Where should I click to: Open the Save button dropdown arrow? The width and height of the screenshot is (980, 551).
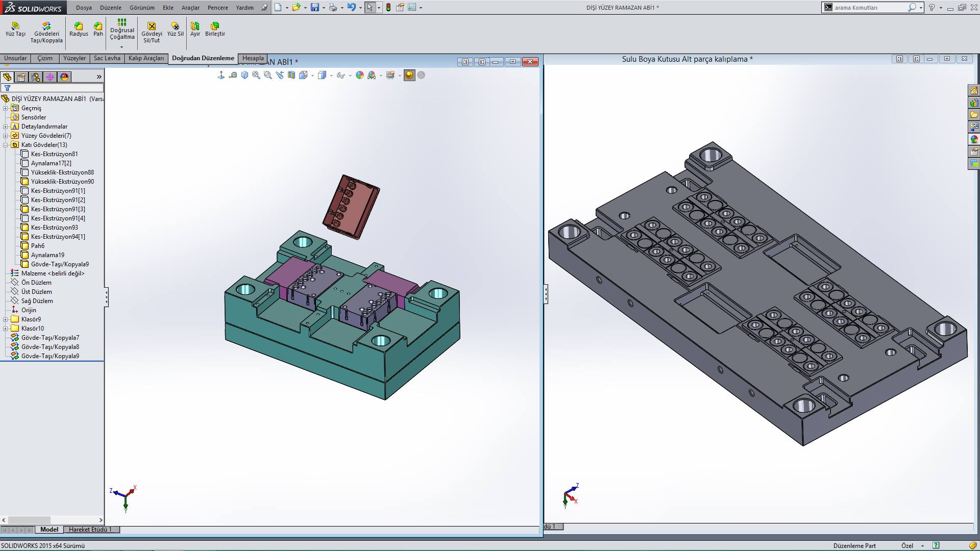click(324, 8)
